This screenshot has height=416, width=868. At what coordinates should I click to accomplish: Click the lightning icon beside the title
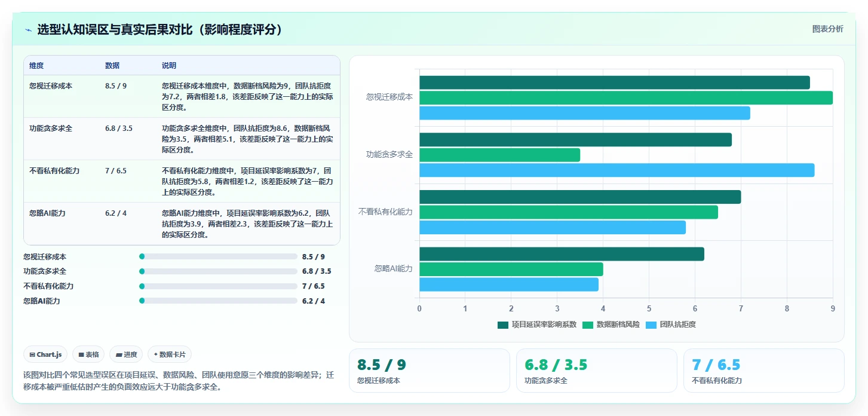pyautogui.click(x=28, y=29)
